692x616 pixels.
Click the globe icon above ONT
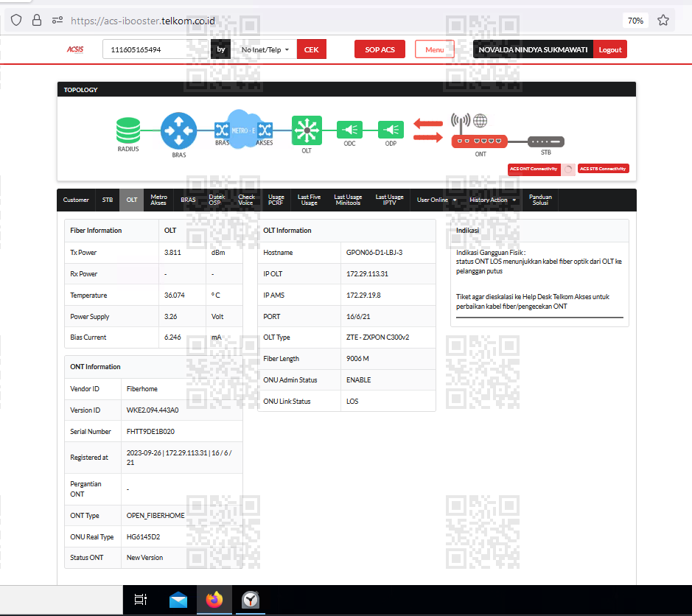pyautogui.click(x=480, y=120)
